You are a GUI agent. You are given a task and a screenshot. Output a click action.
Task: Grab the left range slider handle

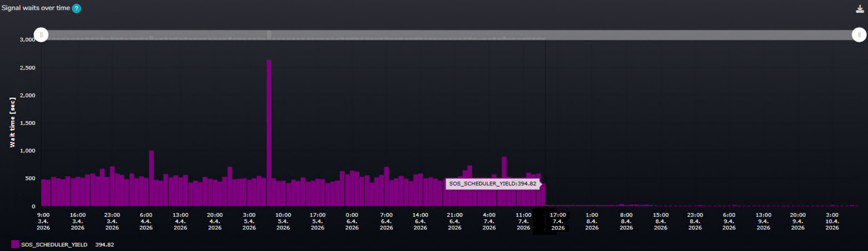pyautogui.click(x=41, y=35)
